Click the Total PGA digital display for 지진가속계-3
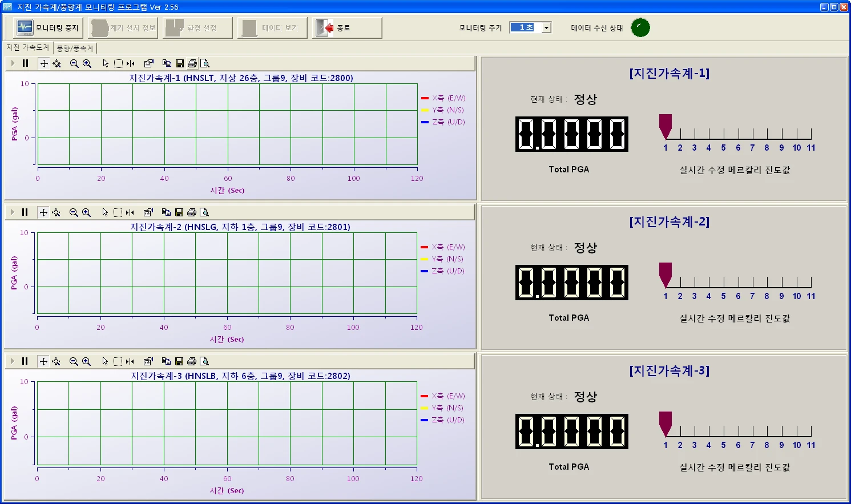Screen dimensions: 851x504 tap(572, 432)
